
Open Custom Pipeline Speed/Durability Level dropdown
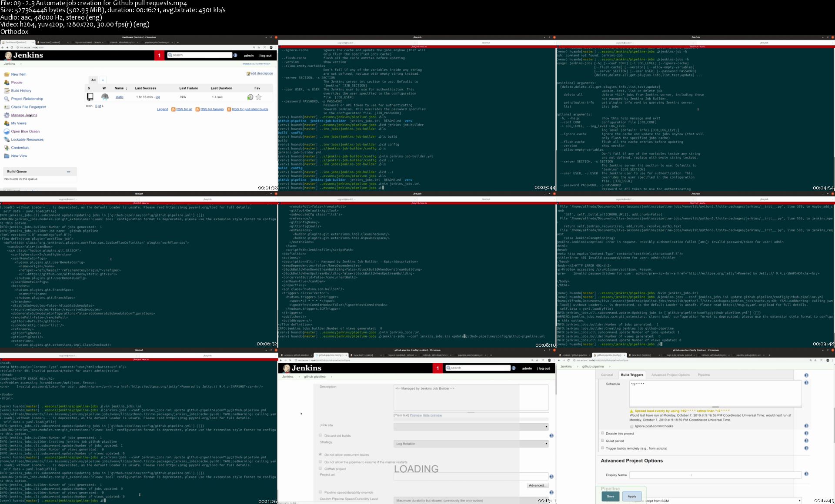click(471, 501)
